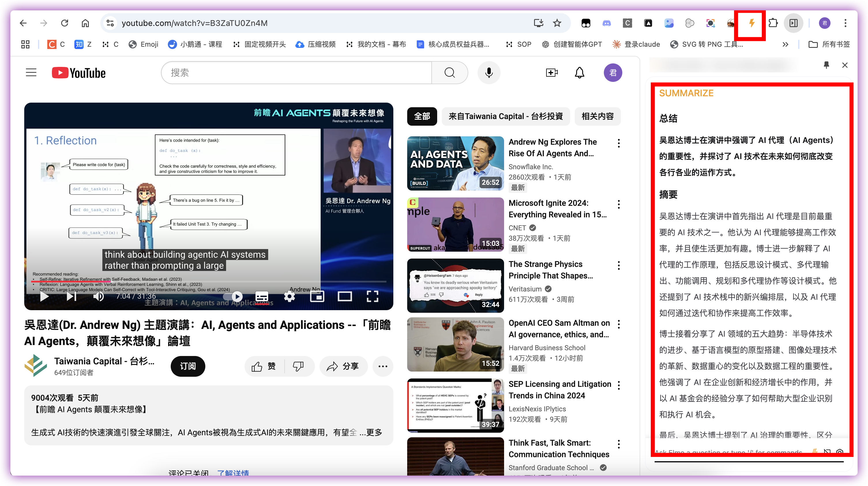Open the create video button
868x486 pixels.
pos(552,72)
